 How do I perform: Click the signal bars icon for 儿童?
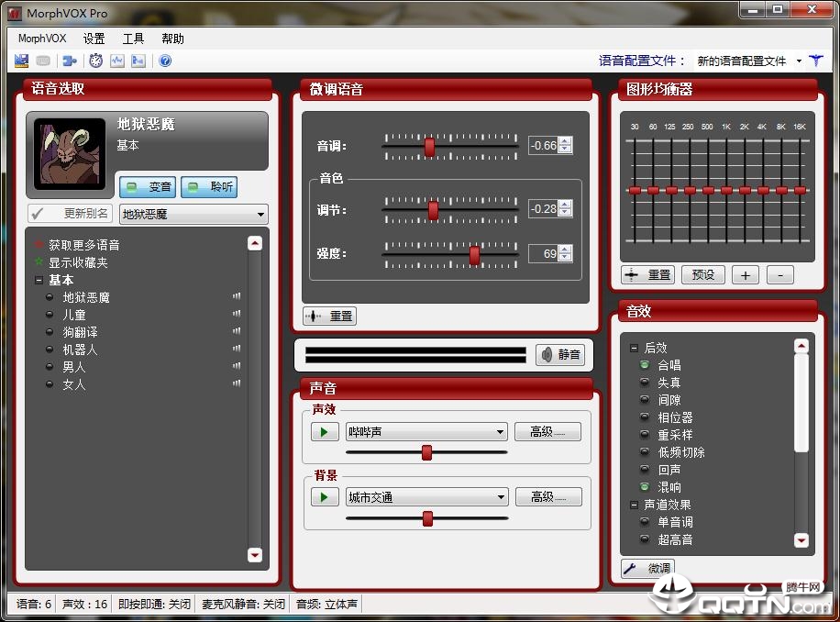[237, 314]
